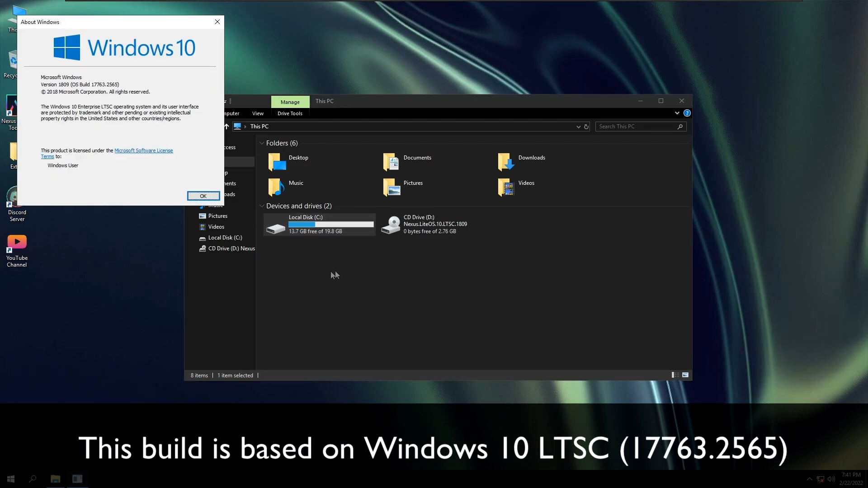868x488 pixels.
Task: Maximize the This PC Explorer window
Action: (x=661, y=101)
